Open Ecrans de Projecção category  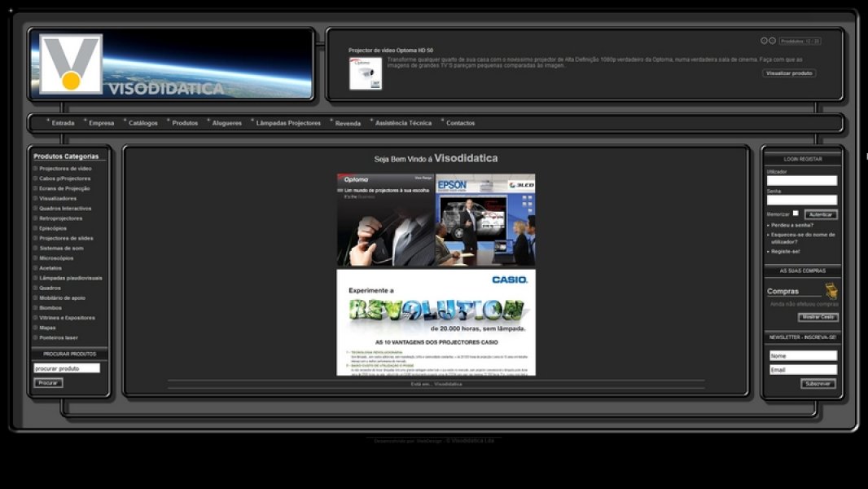[64, 188]
